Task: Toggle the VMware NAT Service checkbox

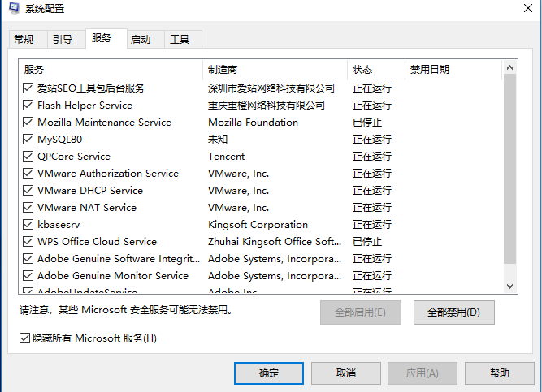Action: coord(28,208)
